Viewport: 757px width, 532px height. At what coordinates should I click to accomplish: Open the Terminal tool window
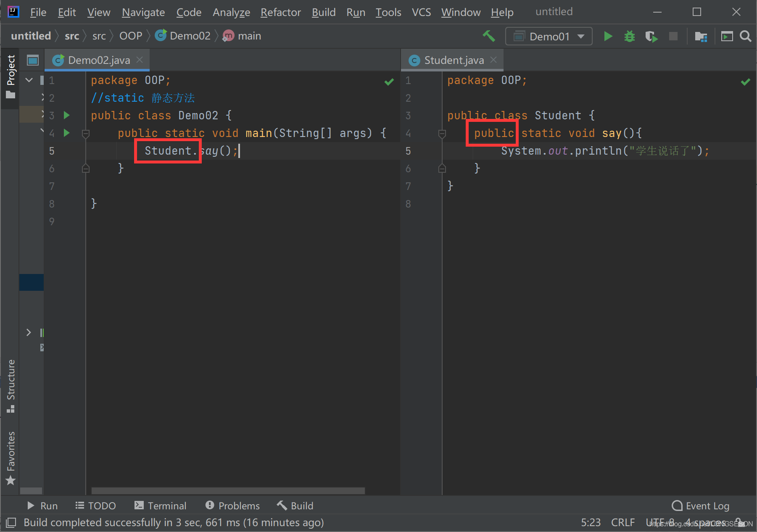160,506
